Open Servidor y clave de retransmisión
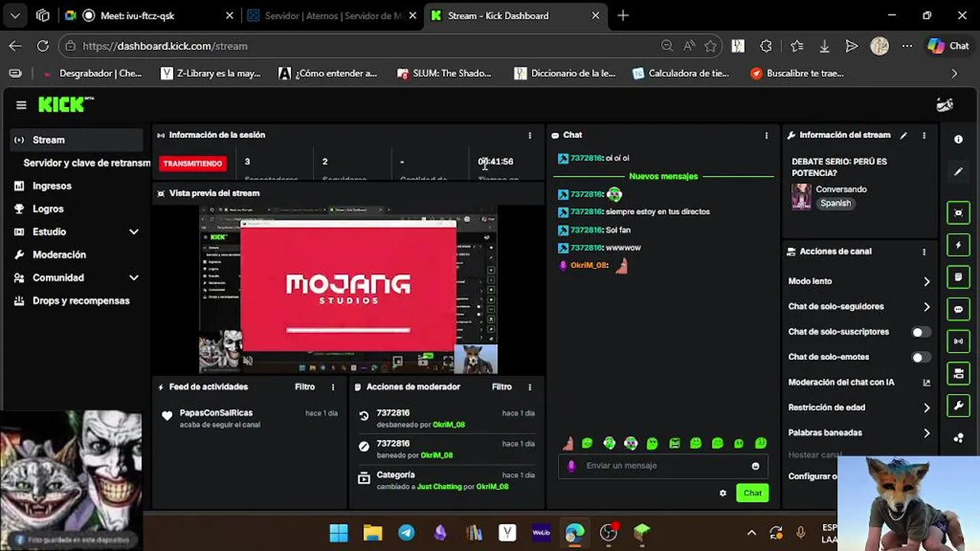980x551 pixels. 87,163
